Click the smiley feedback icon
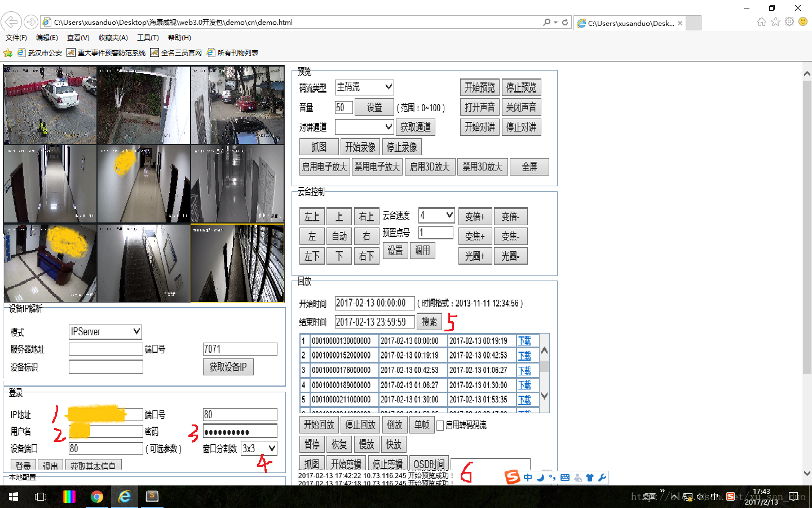 click(x=803, y=21)
